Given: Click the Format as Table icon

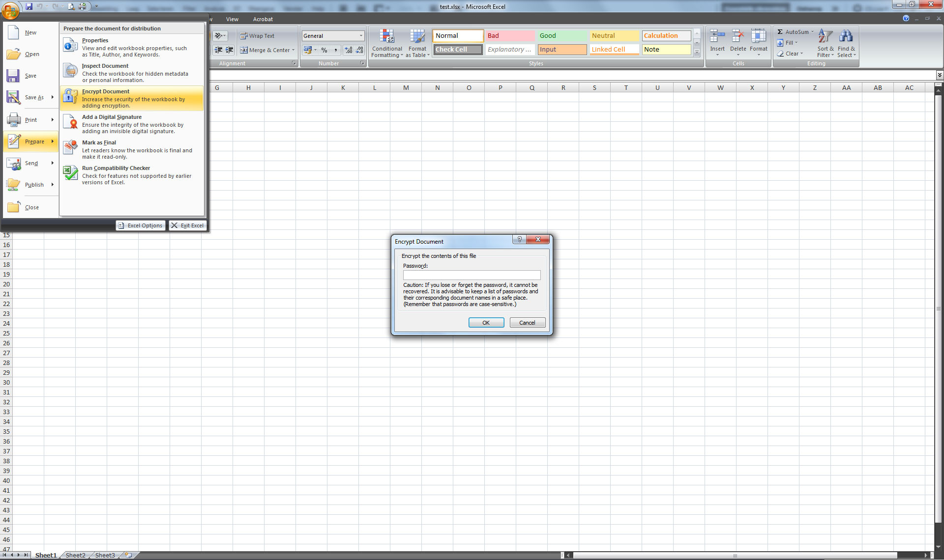Looking at the screenshot, I should (417, 43).
